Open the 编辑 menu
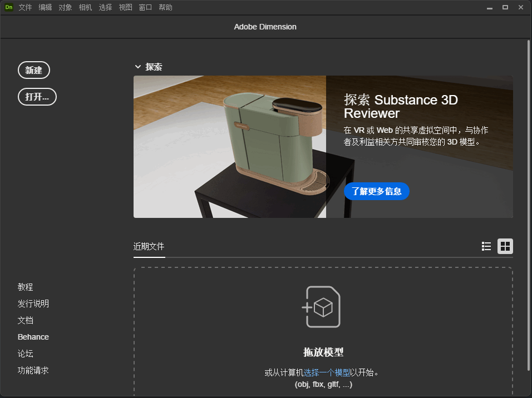532x398 pixels. pyautogui.click(x=45, y=7)
